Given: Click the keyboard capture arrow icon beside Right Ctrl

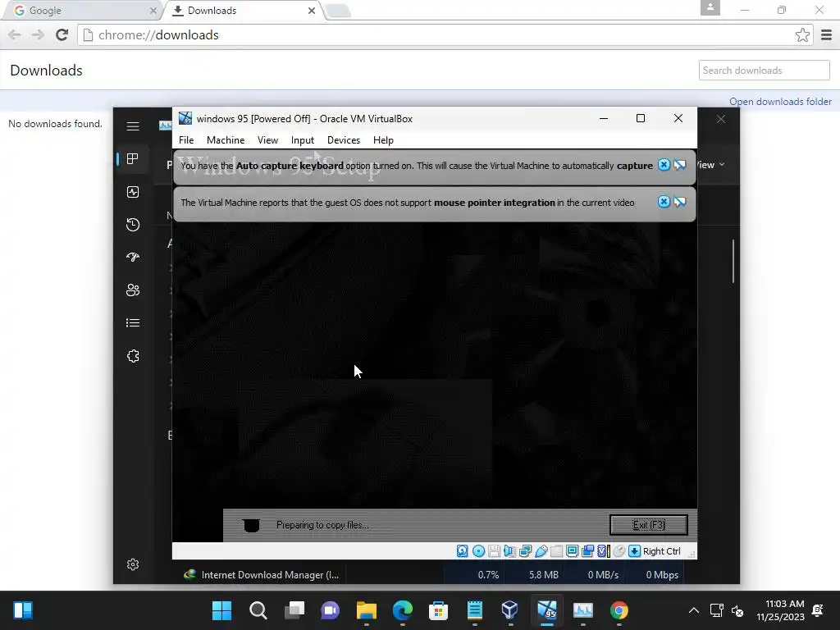Looking at the screenshot, I should point(634,550).
